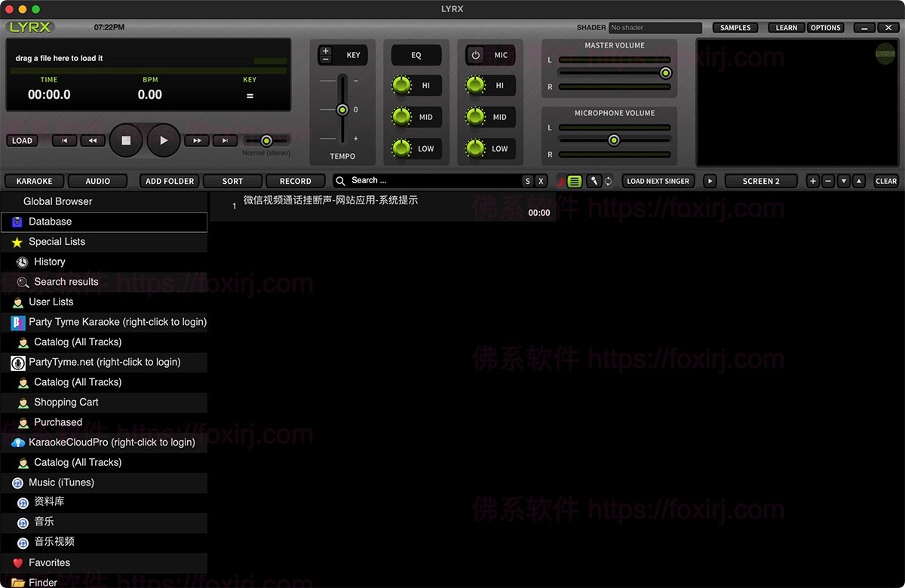
Task: Toggle the MIC power button
Action: (474, 54)
